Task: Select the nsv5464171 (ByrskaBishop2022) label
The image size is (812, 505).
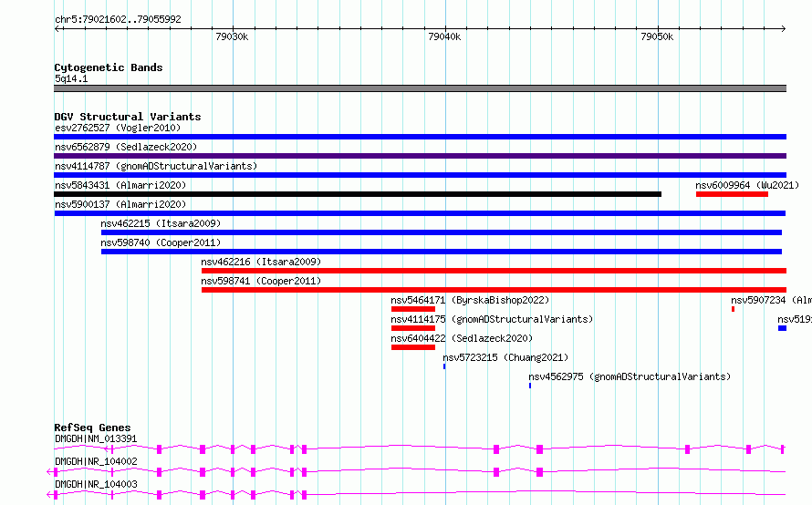Action: [x=470, y=300]
